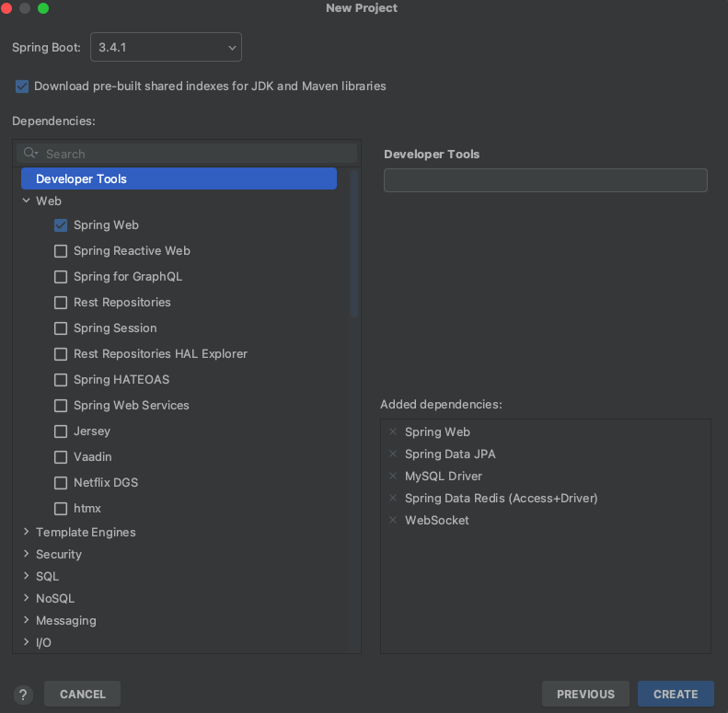Click the dependency list scrollbar
The image size is (728, 713).
[354, 244]
